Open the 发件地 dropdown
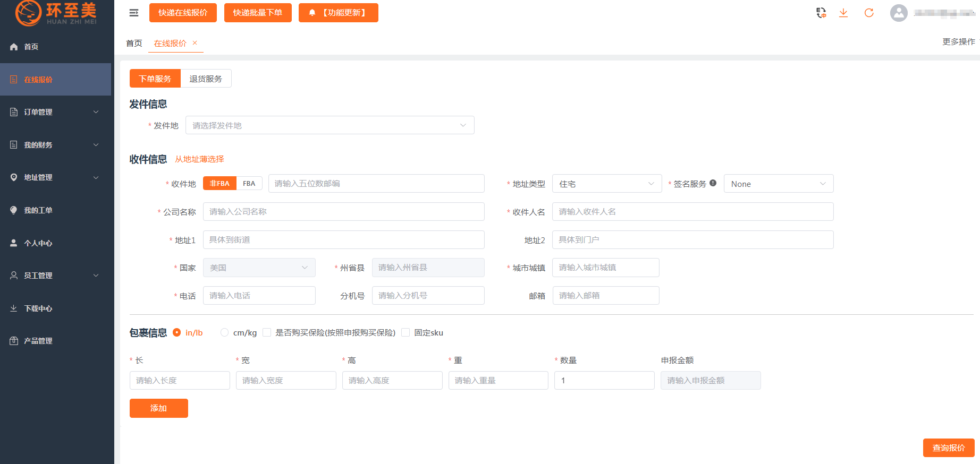This screenshot has width=980, height=464. 330,125
